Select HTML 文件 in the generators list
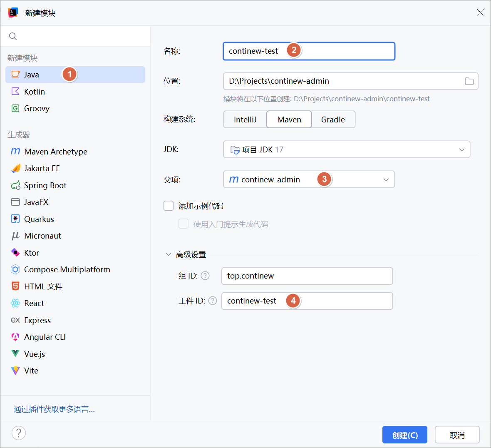 pos(75,286)
